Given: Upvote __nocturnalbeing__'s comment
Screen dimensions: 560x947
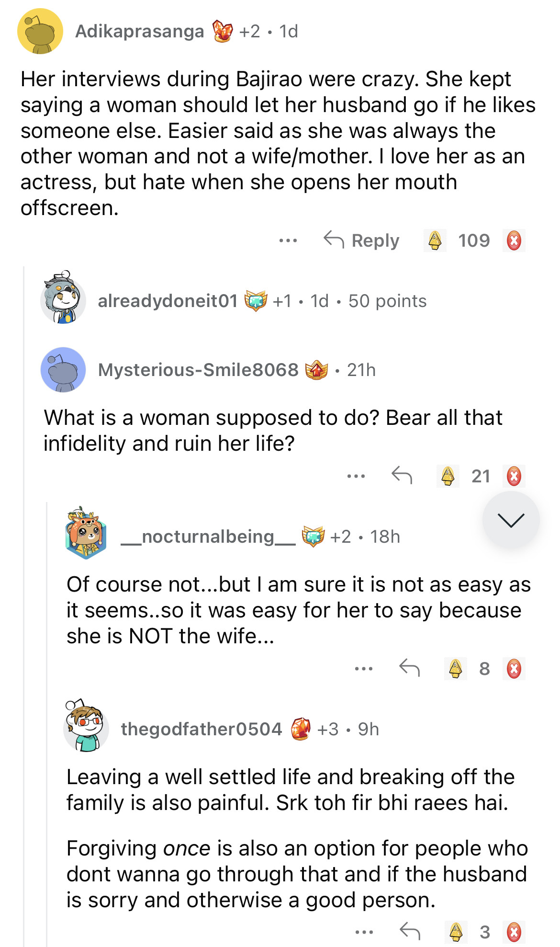Looking at the screenshot, I should pyautogui.click(x=456, y=669).
